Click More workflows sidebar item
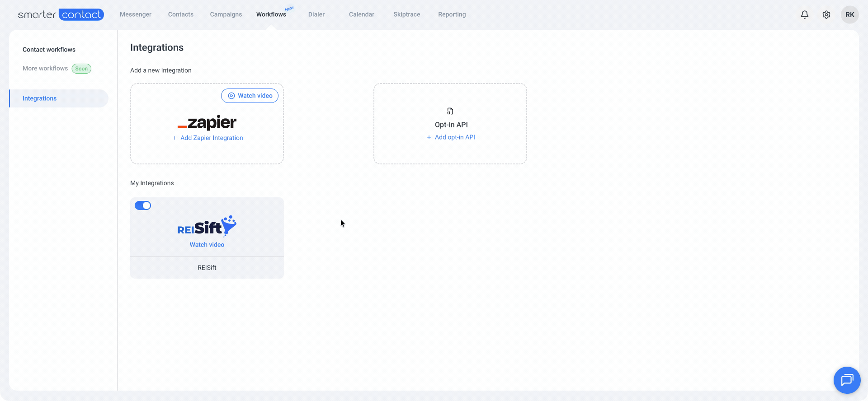The width and height of the screenshot is (868, 401). pyautogui.click(x=45, y=68)
